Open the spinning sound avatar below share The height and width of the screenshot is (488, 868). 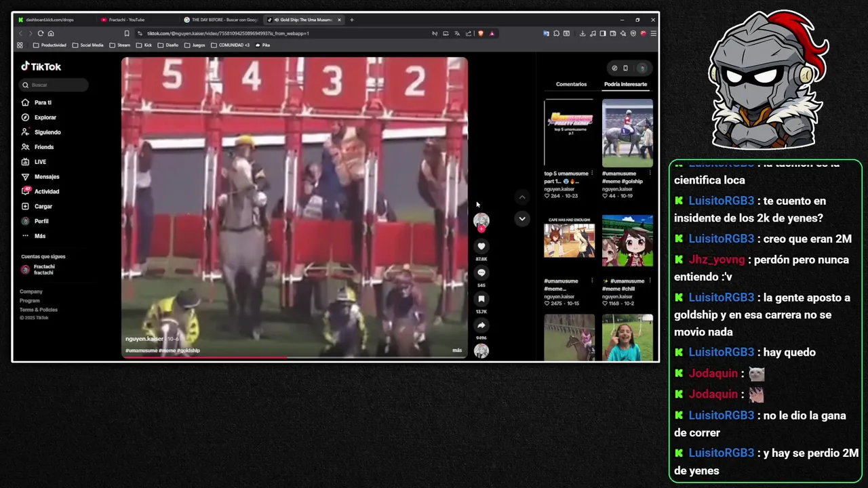481,350
